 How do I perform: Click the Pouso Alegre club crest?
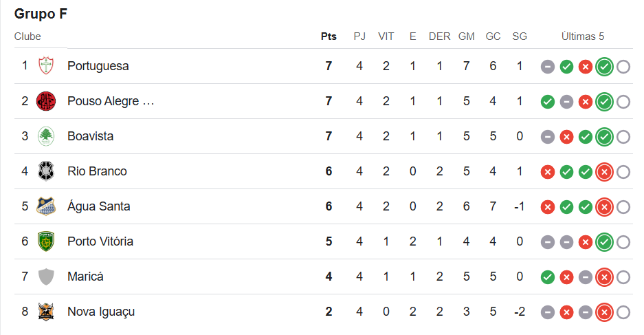pos(46,101)
